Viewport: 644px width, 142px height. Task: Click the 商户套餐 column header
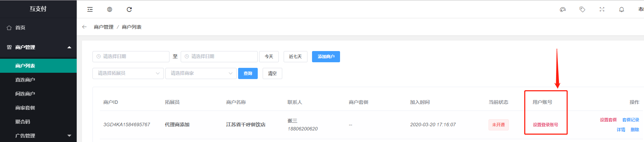coord(359,102)
